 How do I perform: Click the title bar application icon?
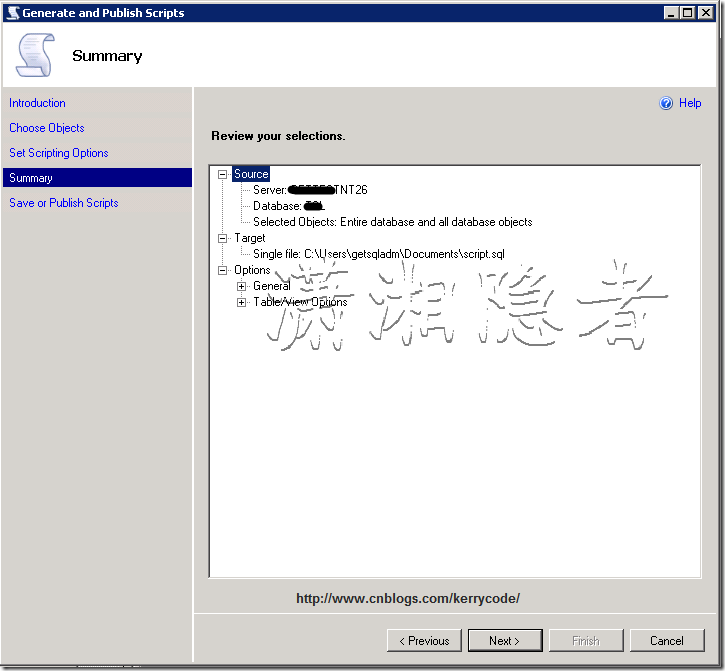click(12, 13)
